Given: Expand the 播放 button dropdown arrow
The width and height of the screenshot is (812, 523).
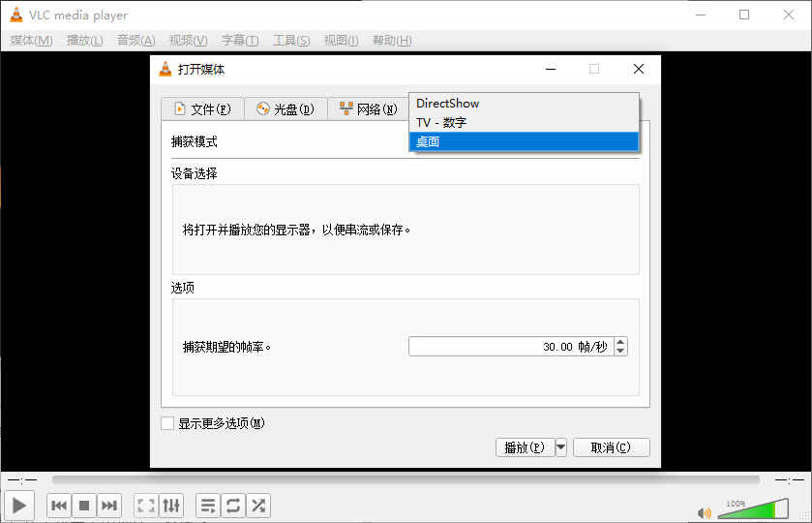Looking at the screenshot, I should [x=560, y=447].
